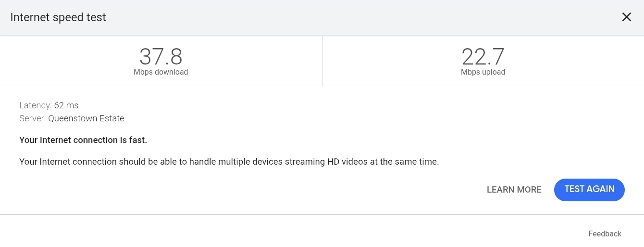Click the vertical divider between download and upload
Viewport: 644px width, 247px height.
pos(322,61)
